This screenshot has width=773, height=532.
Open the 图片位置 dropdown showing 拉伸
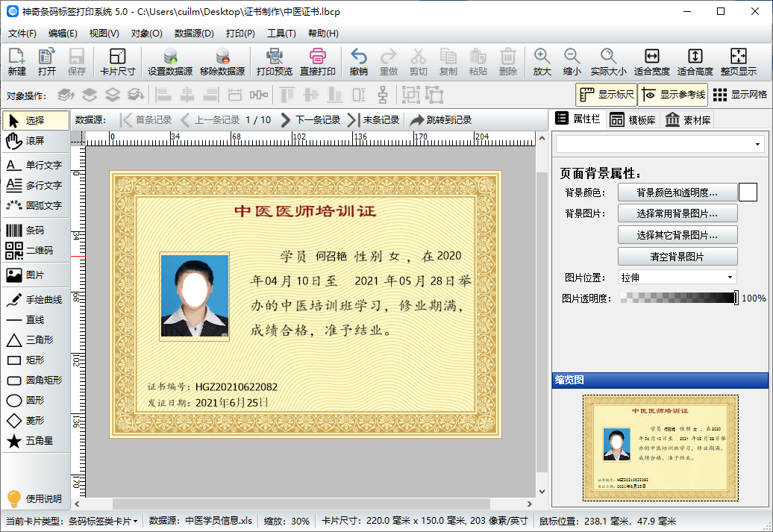click(x=677, y=278)
